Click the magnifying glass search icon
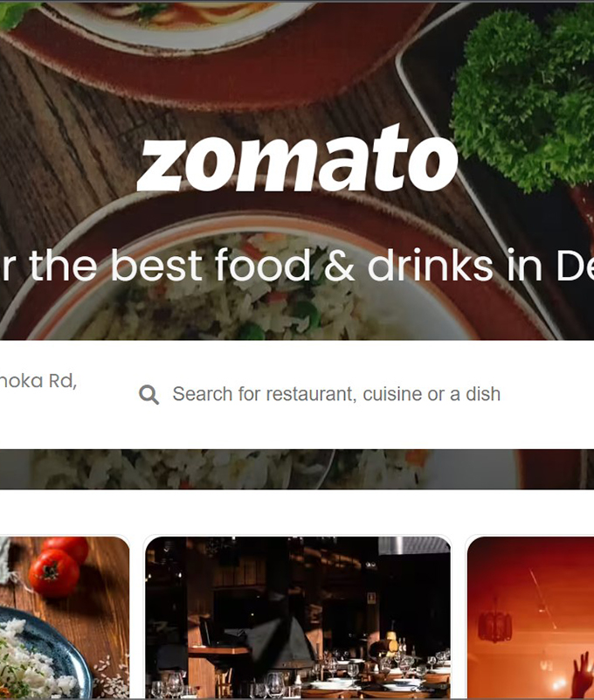 148,395
